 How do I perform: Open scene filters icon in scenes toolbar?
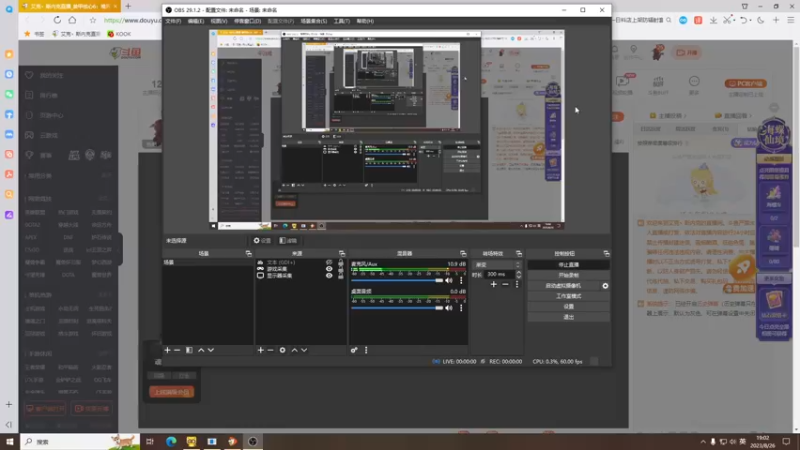[x=189, y=350]
